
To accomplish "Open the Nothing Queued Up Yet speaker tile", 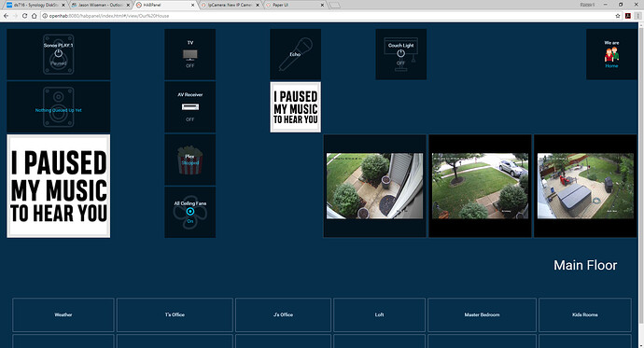I will click(x=58, y=107).
